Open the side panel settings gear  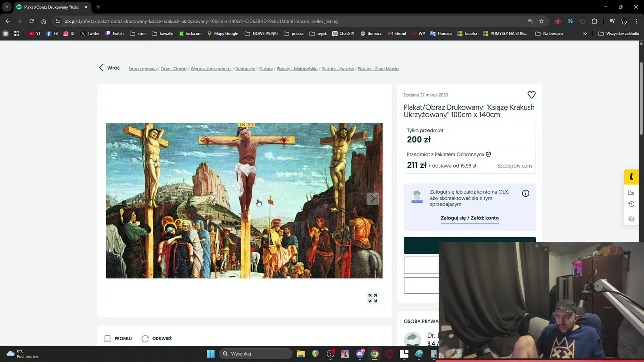click(631, 219)
